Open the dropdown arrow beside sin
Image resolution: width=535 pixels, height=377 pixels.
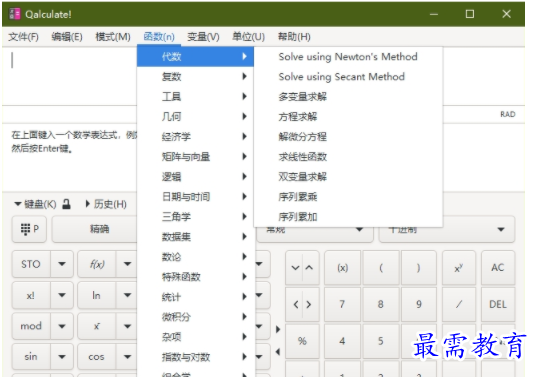pos(62,357)
